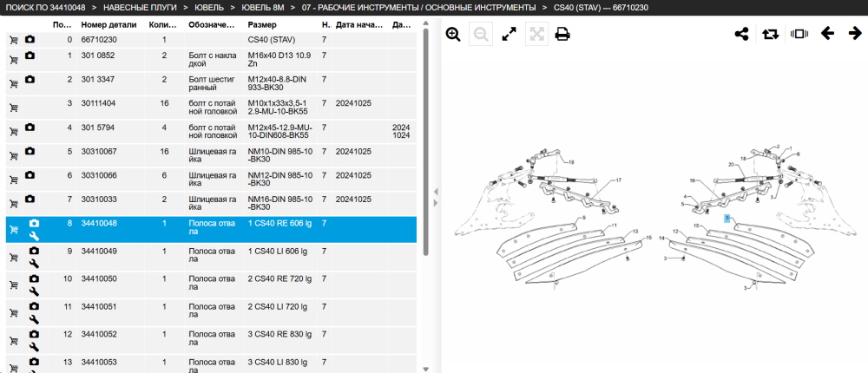The height and width of the screenshot is (373, 868).
Task: Zoom in on the parts diagram
Action: click(453, 35)
